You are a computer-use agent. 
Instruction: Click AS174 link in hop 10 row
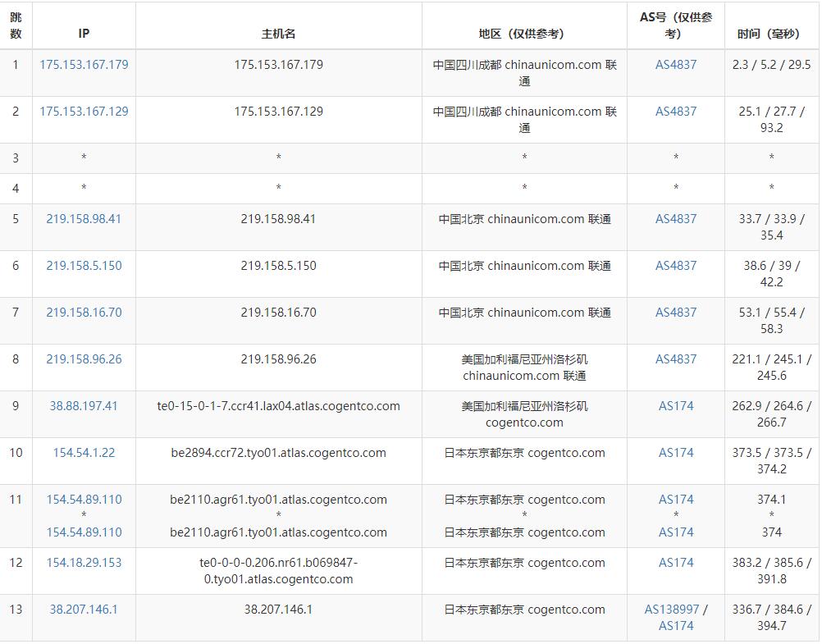pos(676,452)
